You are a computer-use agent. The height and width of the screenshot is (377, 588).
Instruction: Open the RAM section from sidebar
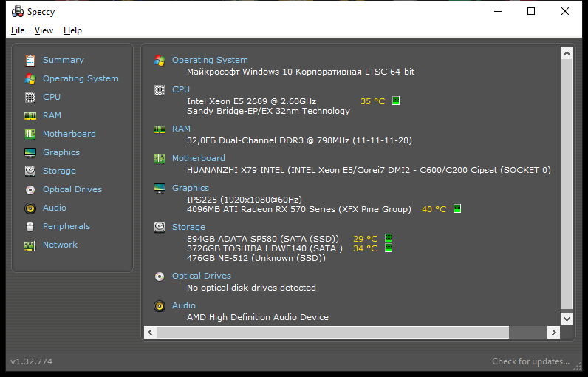(52, 115)
